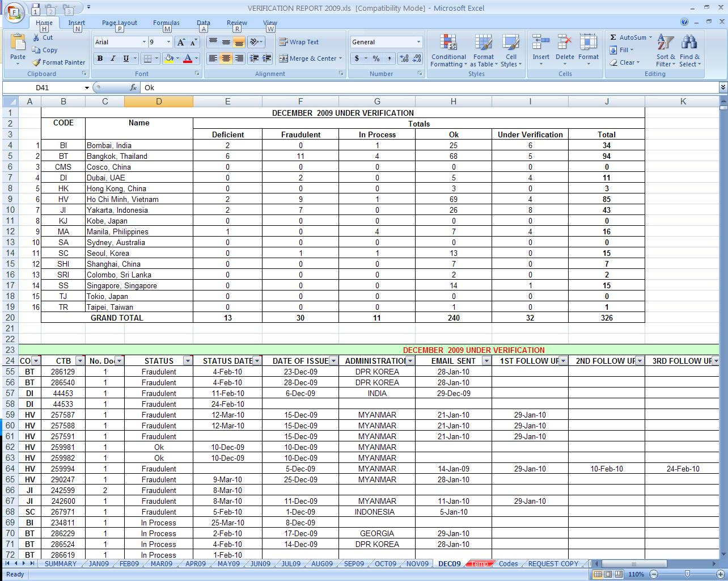Select the Format Painter tool
This screenshot has width=728, height=581.
click(x=58, y=62)
